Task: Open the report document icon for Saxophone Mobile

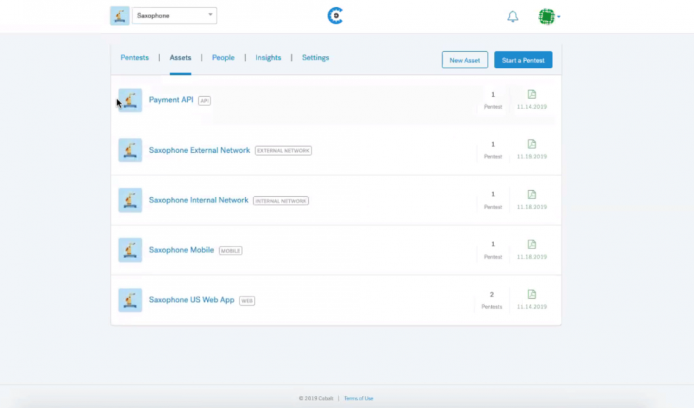Action: point(532,244)
